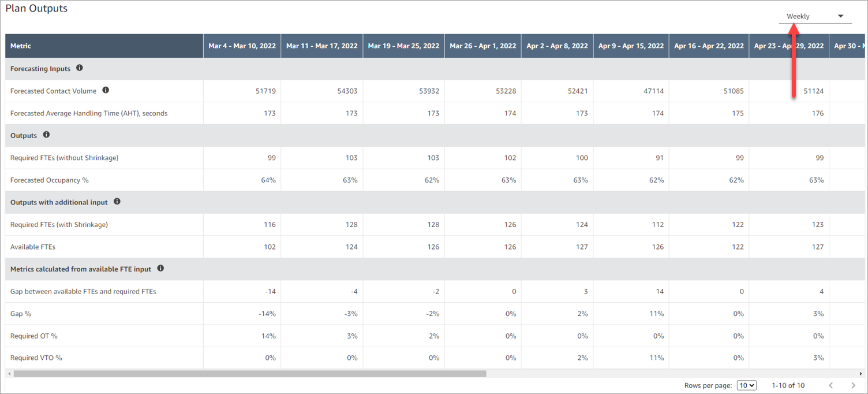The image size is (868, 394).
Task: Go to next page arrow
Action: pyautogui.click(x=853, y=385)
